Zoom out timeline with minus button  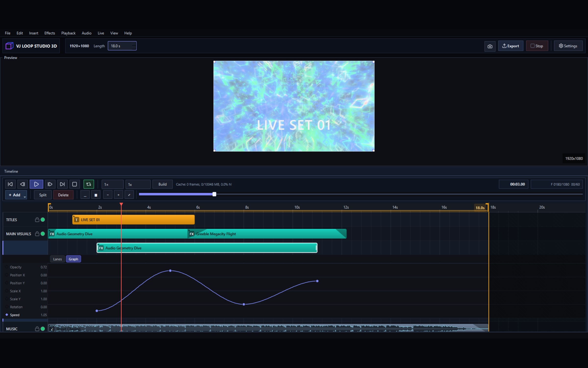[x=108, y=195]
